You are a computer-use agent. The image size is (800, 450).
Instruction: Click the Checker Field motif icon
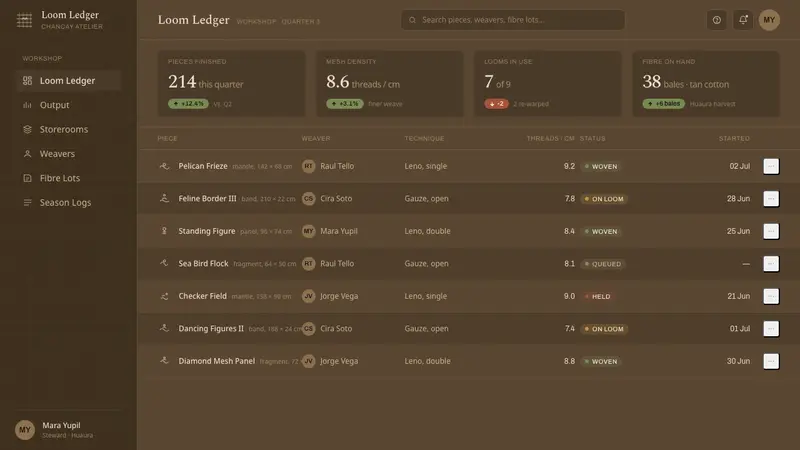click(x=164, y=296)
